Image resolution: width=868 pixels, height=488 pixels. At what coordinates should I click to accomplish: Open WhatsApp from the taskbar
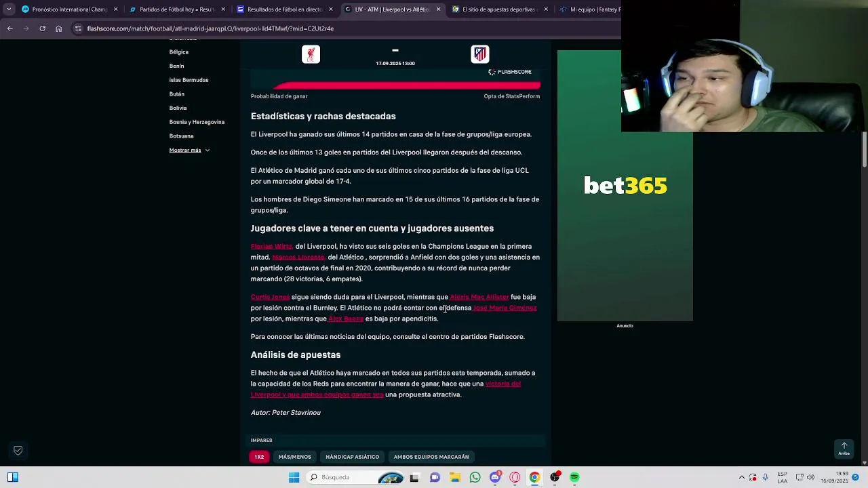click(475, 477)
